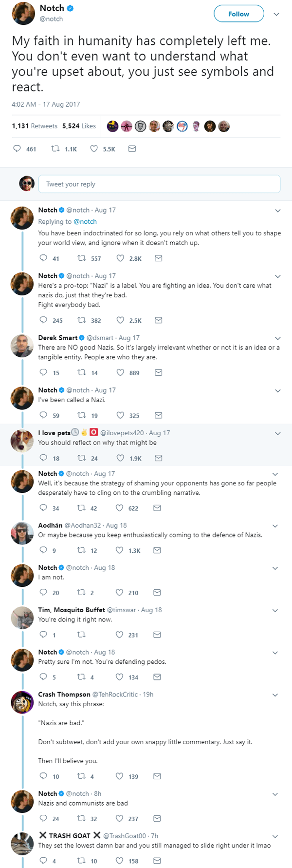Open the dropdown arrow next to Follow
The width and height of the screenshot is (292, 868).
[x=276, y=14]
